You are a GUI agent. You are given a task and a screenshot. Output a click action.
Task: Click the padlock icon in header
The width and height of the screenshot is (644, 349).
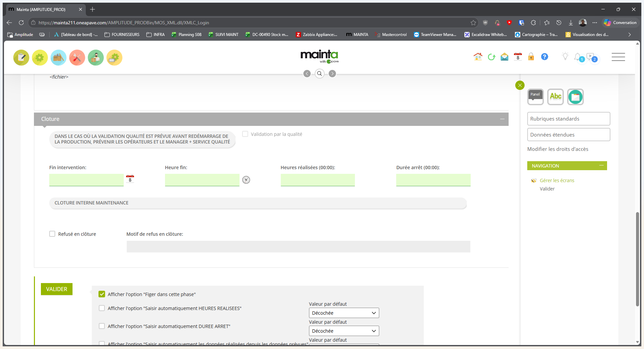click(x=531, y=57)
